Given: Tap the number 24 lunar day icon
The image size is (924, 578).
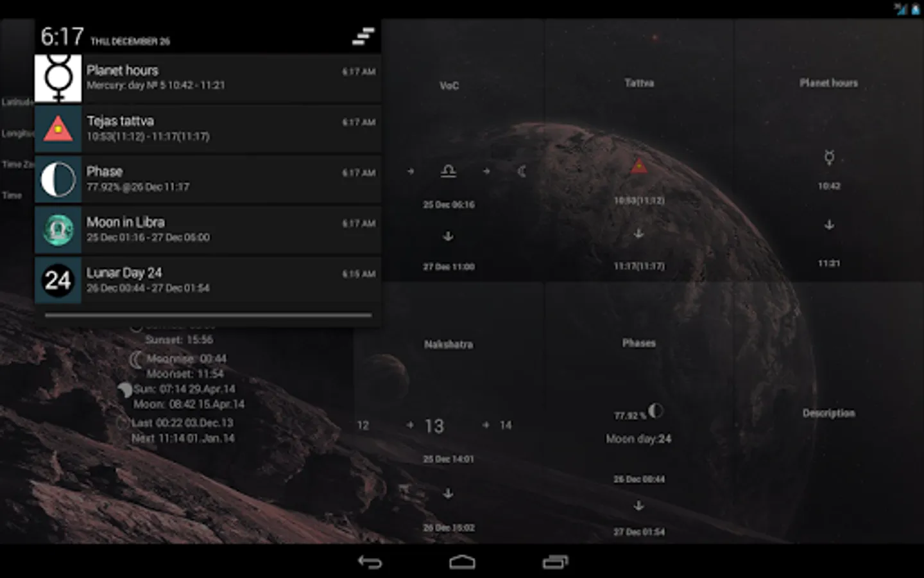Looking at the screenshot, I should [58, 281].
